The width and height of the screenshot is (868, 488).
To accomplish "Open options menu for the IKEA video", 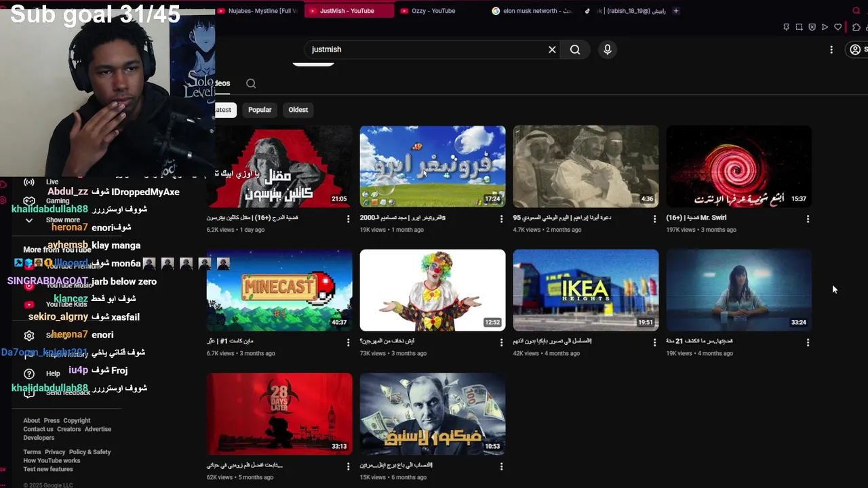I will (654, 342).
